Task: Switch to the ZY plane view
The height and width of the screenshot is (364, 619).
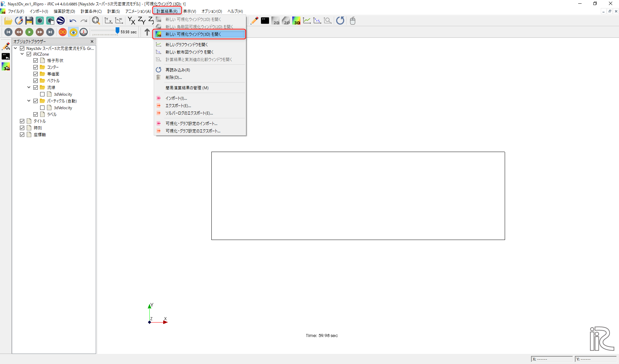Action: pos(142,21)
